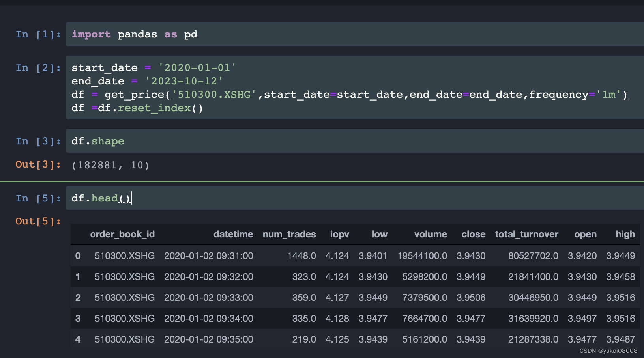
Task: Click total_turnover value 80527702.0
Action: pyautogui.click(x=533, y=256)
